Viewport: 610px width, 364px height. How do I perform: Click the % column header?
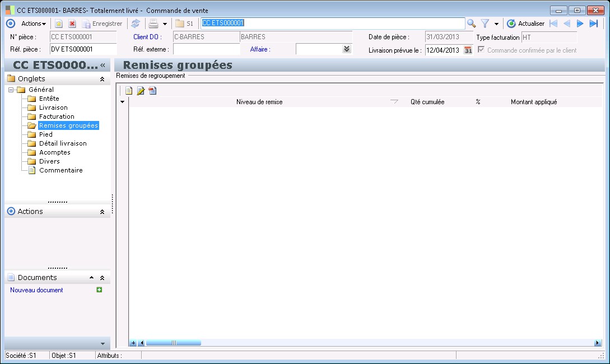[478, 102]
